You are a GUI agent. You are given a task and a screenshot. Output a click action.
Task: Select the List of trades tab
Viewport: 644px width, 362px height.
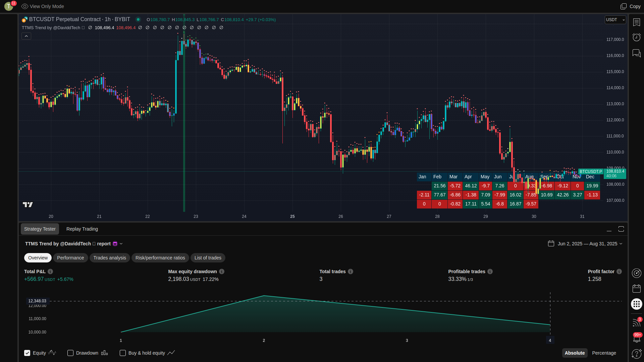(x=208, y=258)
